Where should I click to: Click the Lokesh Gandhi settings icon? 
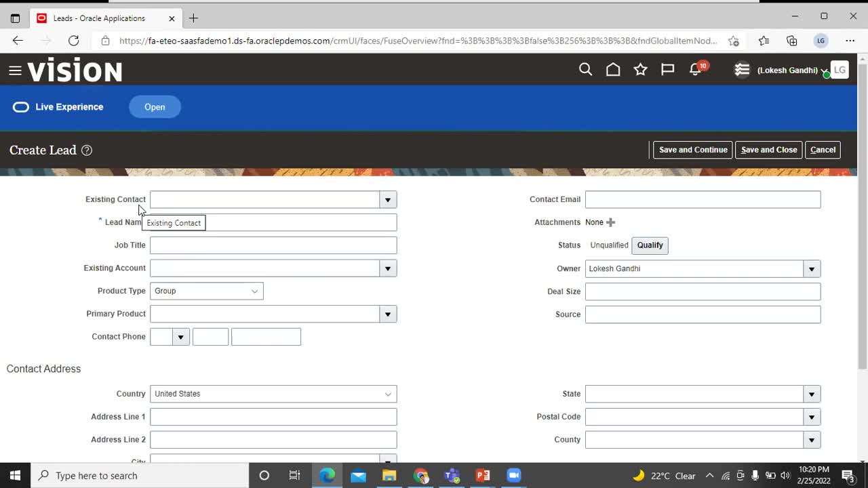(x=742, y=70)
